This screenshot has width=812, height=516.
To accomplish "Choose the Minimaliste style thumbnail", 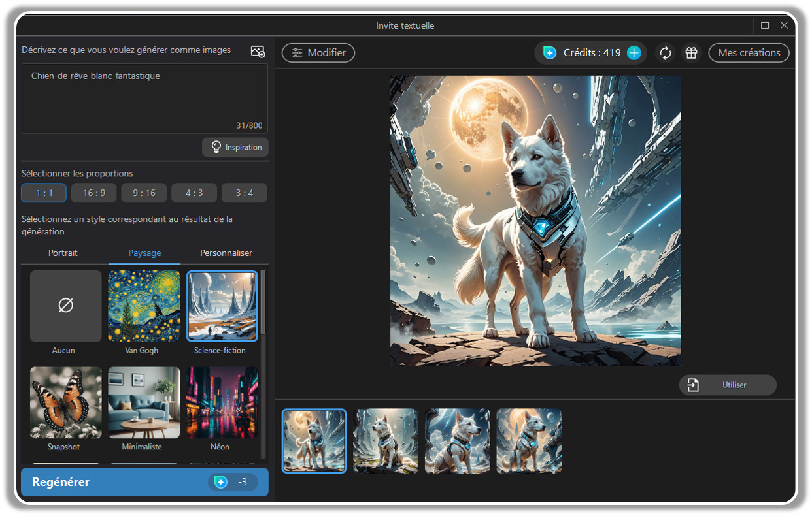I will pos(144,402).
